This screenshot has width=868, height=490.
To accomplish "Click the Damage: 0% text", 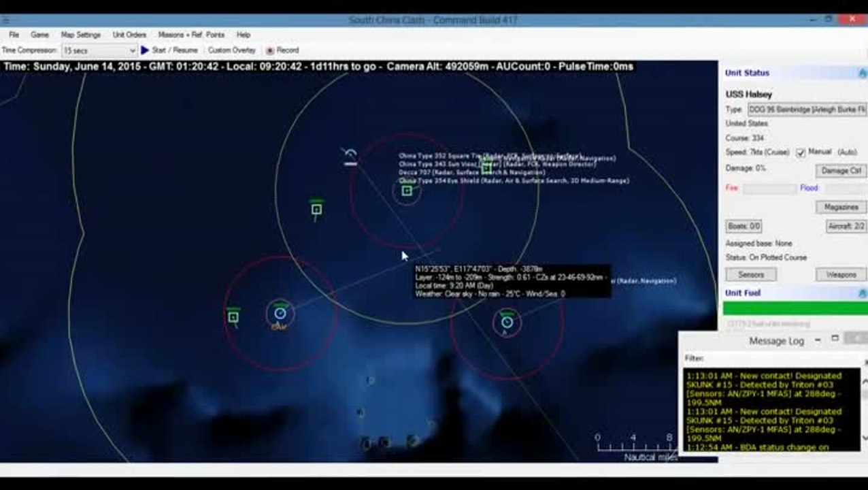I will pyautogui.click(x=746, y=168).
